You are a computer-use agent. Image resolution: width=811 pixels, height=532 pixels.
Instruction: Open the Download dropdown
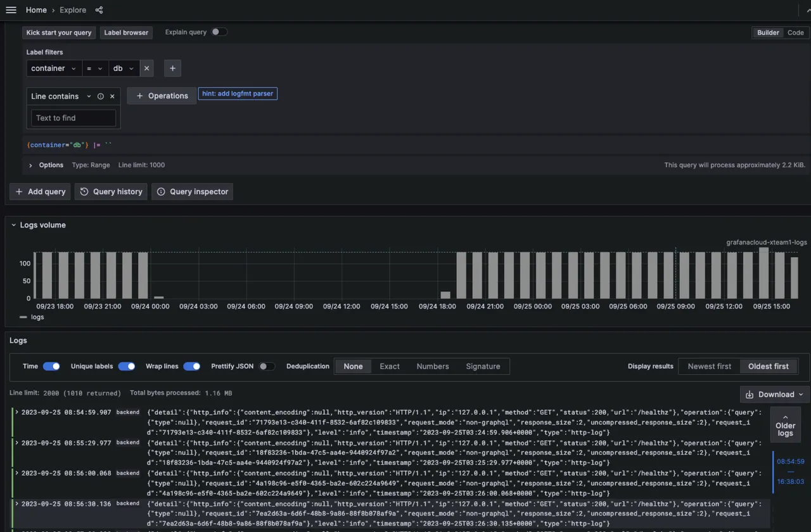coord(774,395)
